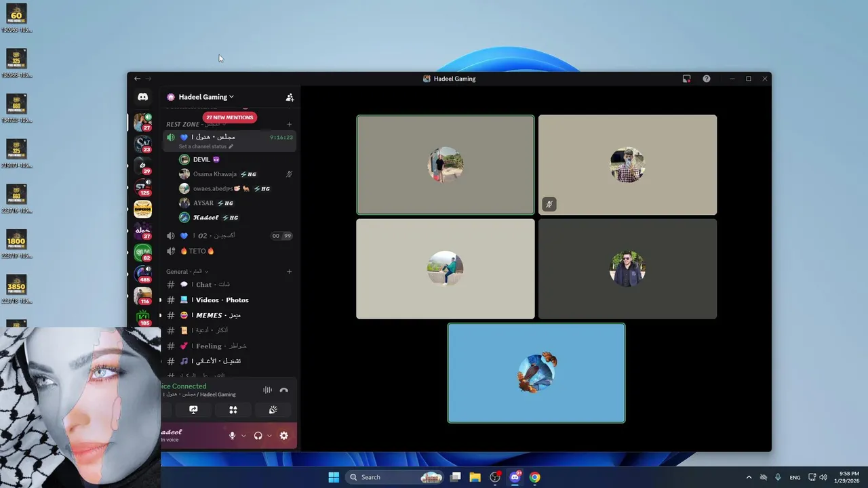Viewport: 868px width, 488px height.
Task: Open user settings gear
Action: pyautogui.click(x=283, y=436)
